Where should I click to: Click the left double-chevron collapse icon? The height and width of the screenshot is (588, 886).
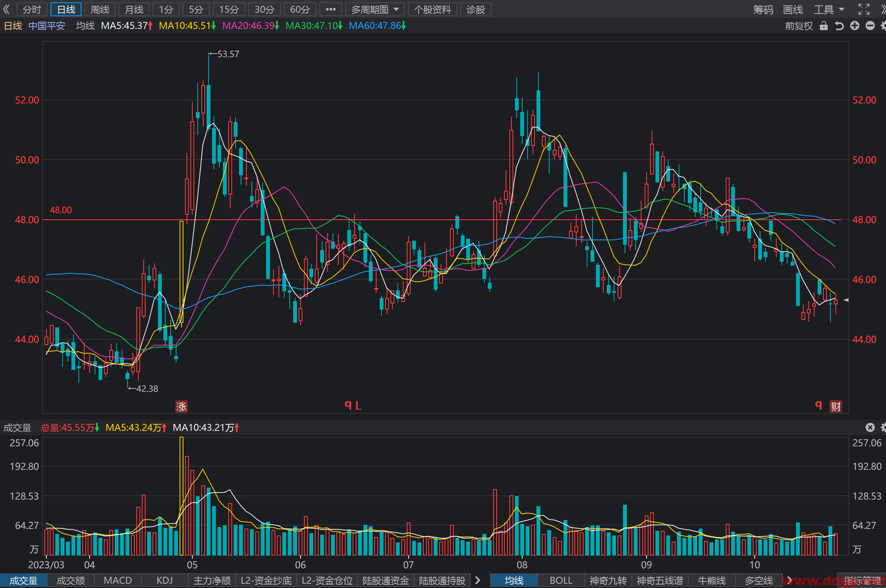[6, 9]
